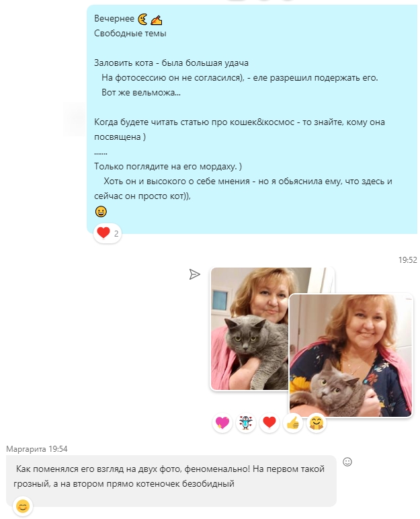Screen dimensions: 420x519
Task: Open the first photo with the frowning gray cat
Action: point(249,329)
